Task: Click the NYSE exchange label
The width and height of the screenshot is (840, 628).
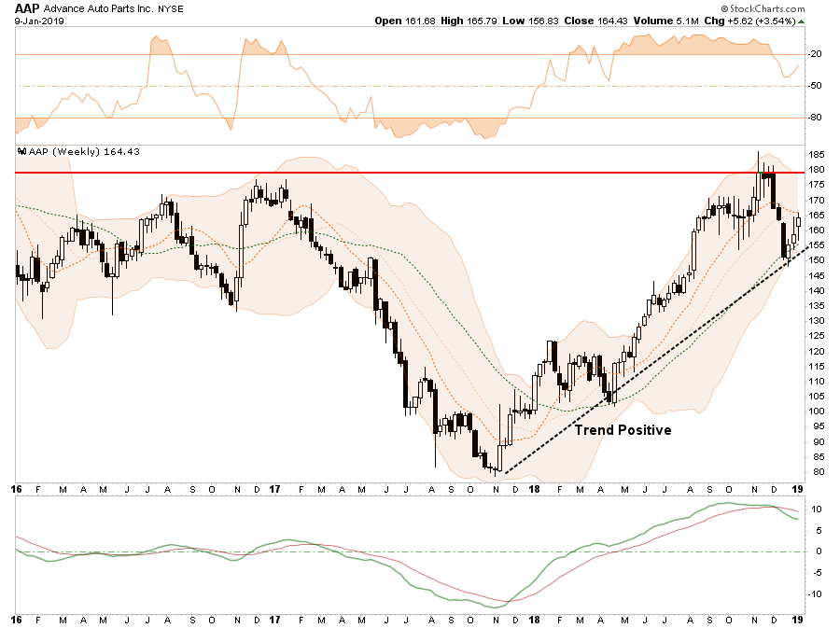Action: 171,9
